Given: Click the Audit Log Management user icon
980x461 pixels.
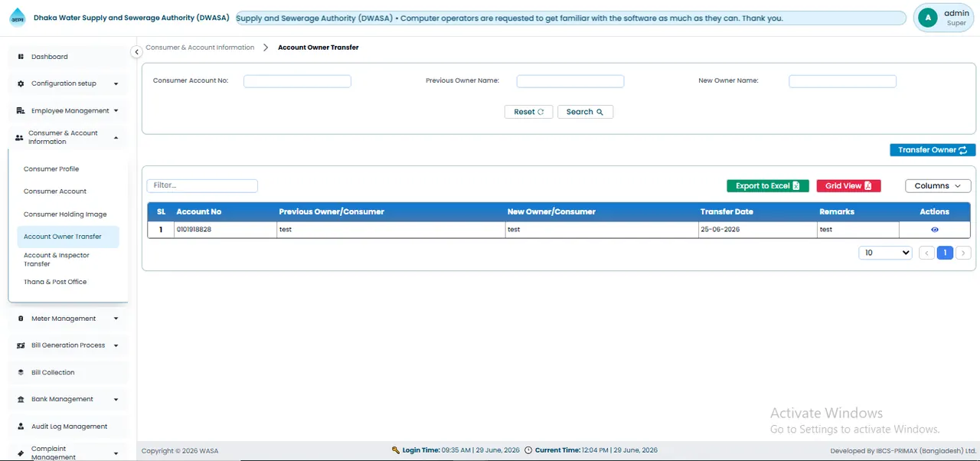Looking at the screenshot, I should (21, 427).
